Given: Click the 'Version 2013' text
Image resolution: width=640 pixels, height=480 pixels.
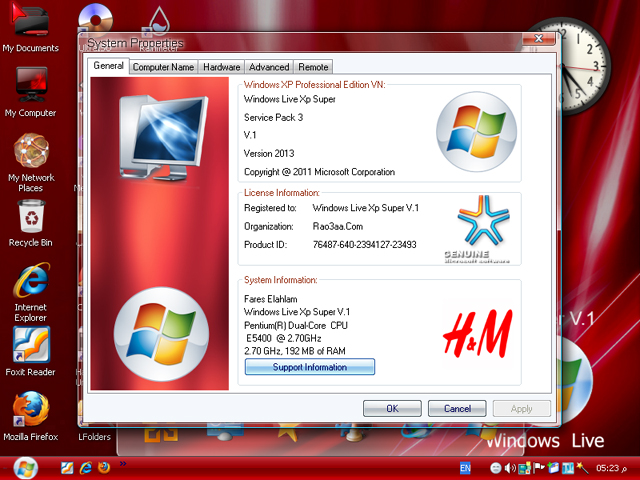Looking at the screenshot, I should [x=269, y=153].
